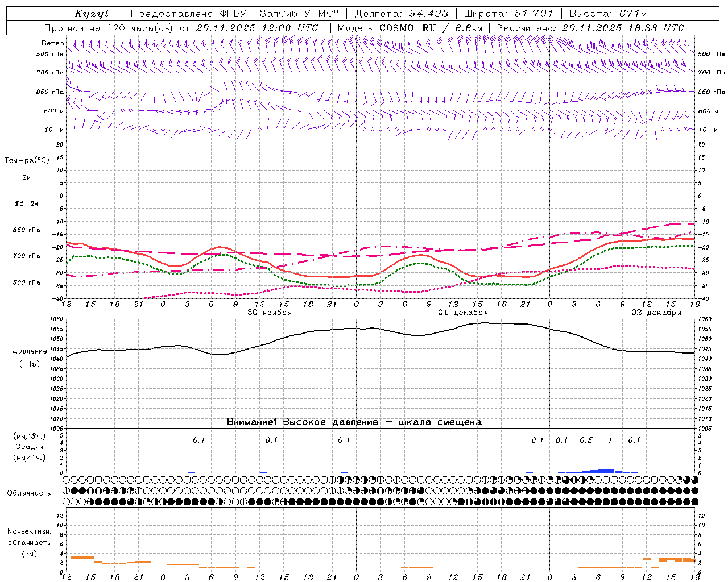Select the 01 декабря date marker

[463, 313]
